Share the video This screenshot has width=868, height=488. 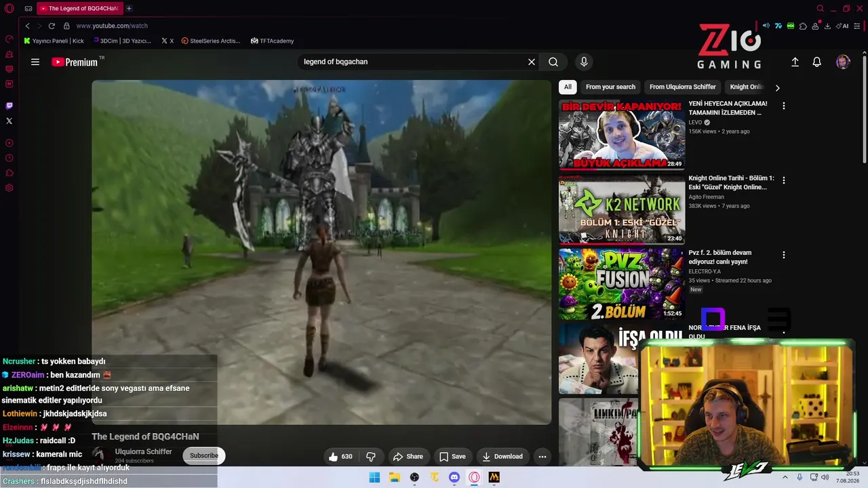click(408, 457)
